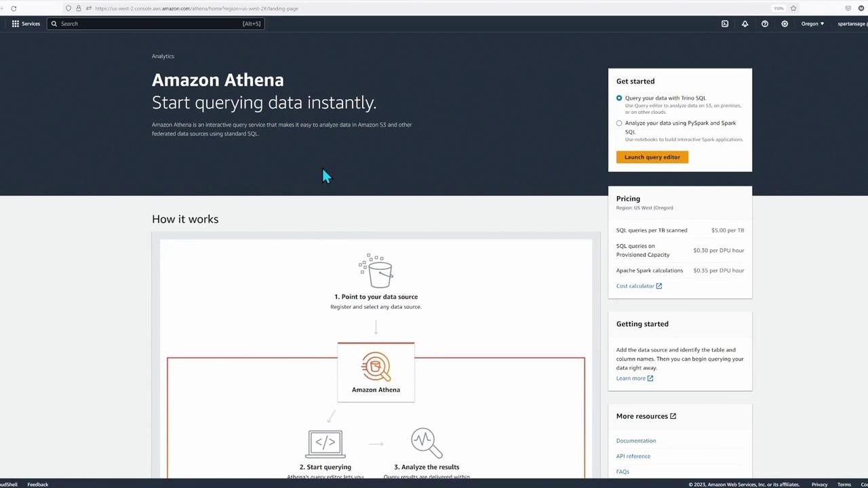The height and width of the screenshot is (488, 868).
Task: Click the Launch query editor button
Action: tap(652, 157)
